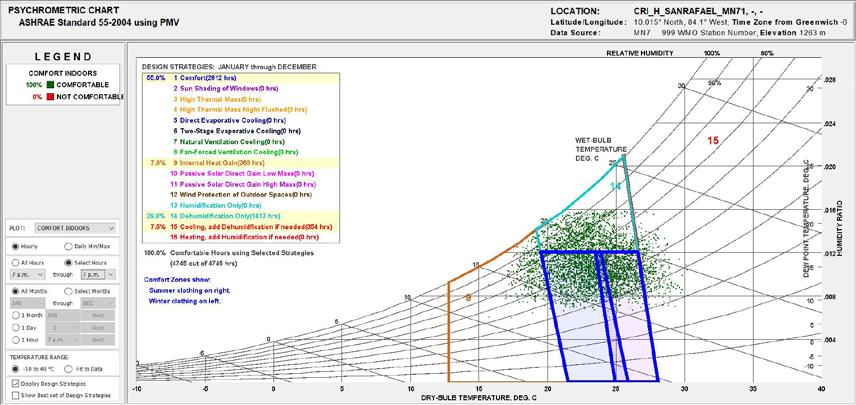Select the All Months radio button
This screenshot has height=405, width=856.
15,291
